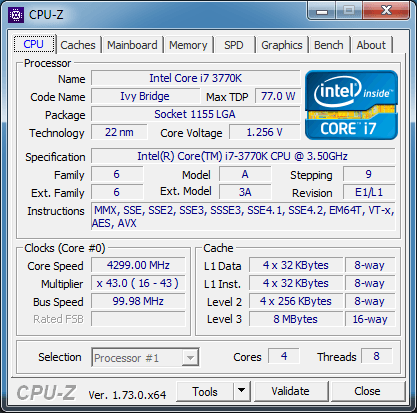This screenshot has width=417, height=413.
Task: View the About tab
Action: pos(371,45)
